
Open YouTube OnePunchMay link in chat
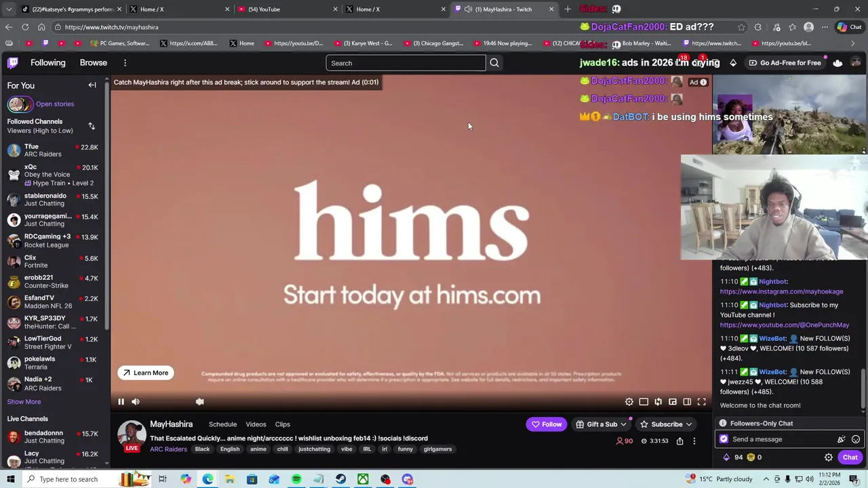coord(785,325)
